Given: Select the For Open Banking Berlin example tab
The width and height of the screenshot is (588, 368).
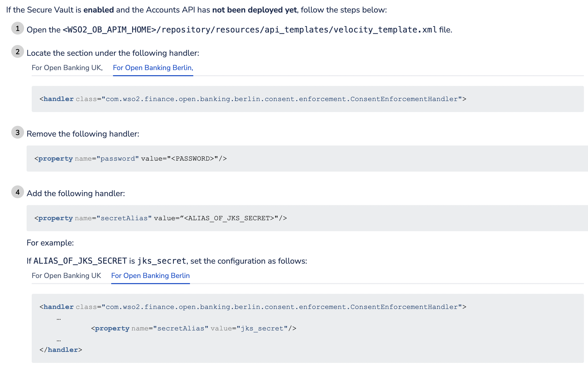Looking at the screenshot, I should pyautogui.click(x=150, y=275).
